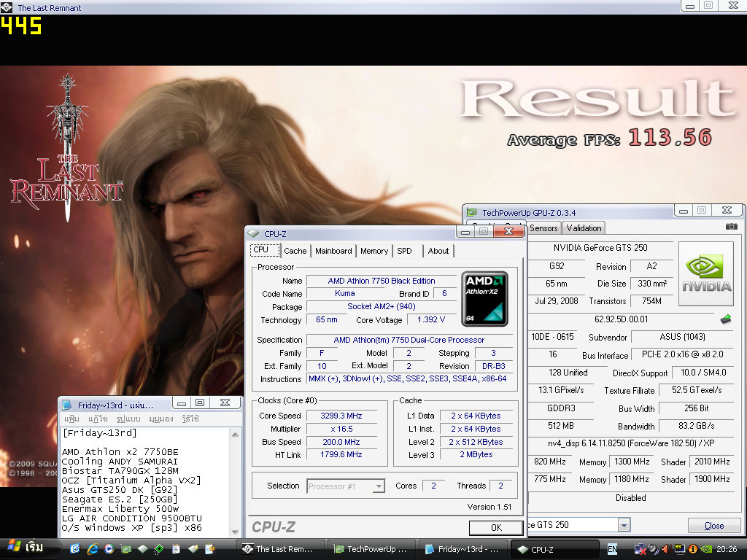Switch to the Mainboard tab in CPU-Z
The height and width of the screenshot is (560, 747).
pyautogui.click(x=333, y=251)
